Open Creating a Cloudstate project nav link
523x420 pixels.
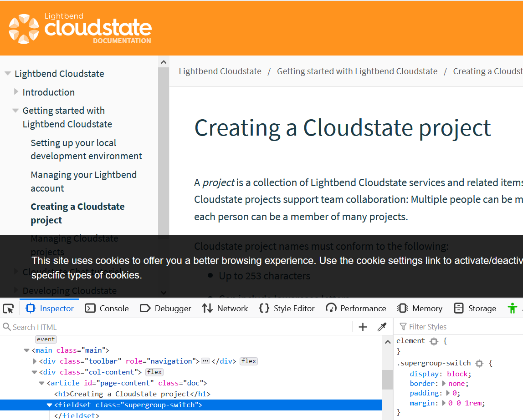tap(78, 213)
